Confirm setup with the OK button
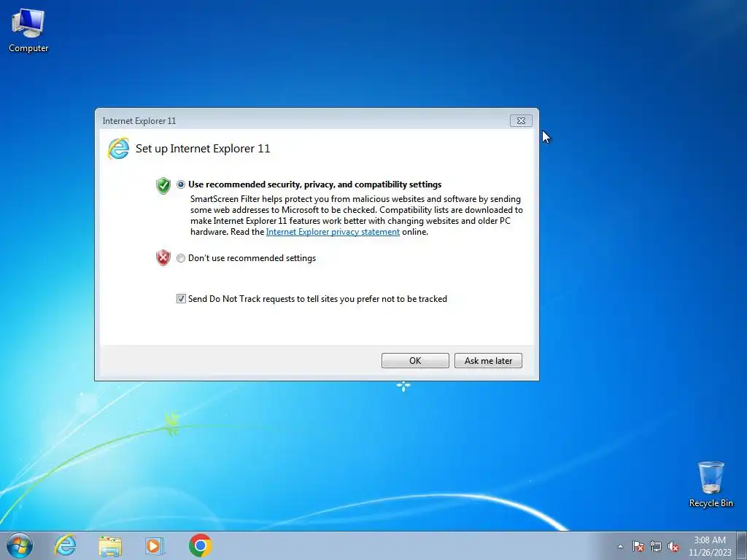 tap(415, 360)
